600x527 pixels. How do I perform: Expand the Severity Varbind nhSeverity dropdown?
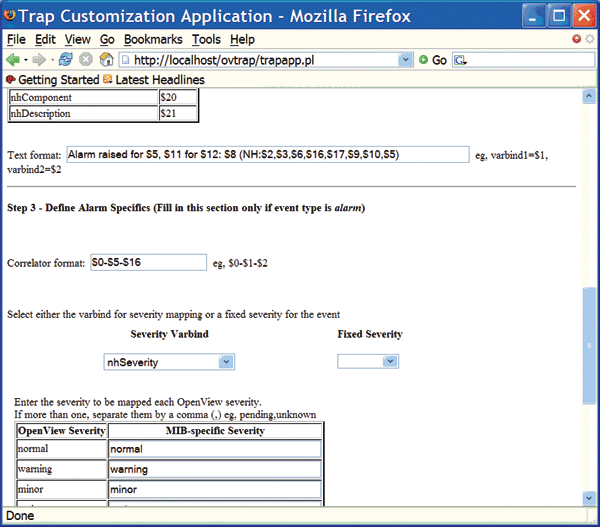click(226, 362)
